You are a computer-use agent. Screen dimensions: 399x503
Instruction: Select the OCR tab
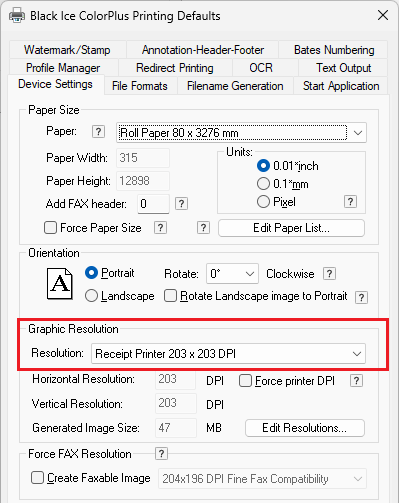click(261, 68)
